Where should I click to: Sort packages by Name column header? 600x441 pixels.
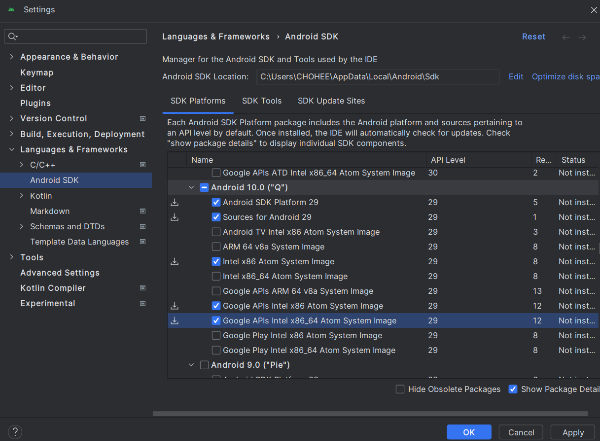(x=306, y=160)
